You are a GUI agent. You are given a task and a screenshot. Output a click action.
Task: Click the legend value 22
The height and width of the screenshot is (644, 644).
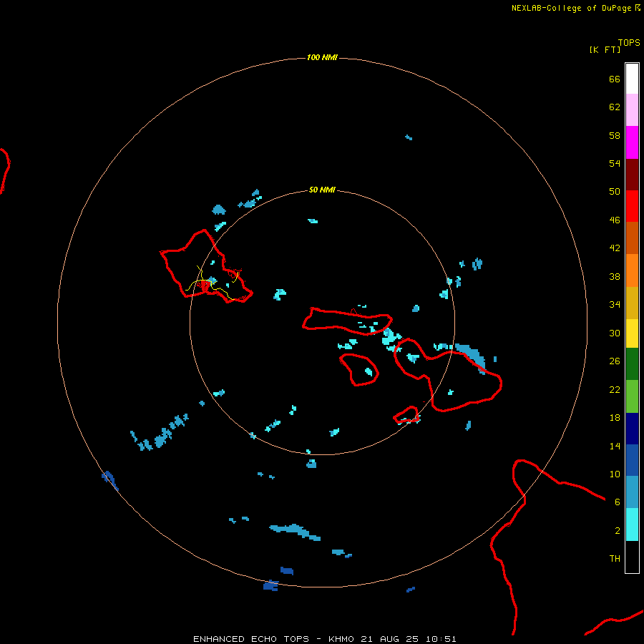[x=615, y=389]
